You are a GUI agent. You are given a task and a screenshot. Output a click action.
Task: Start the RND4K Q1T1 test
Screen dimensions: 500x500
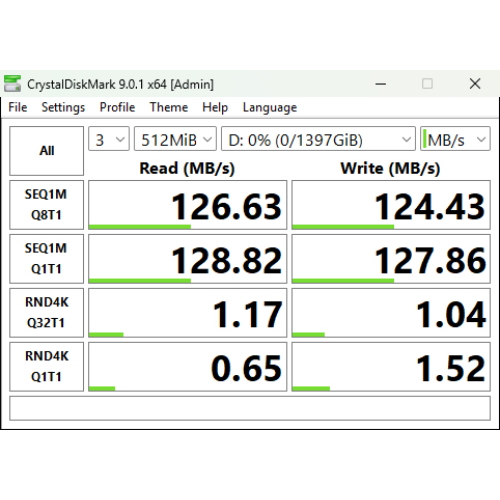[46, 367]
